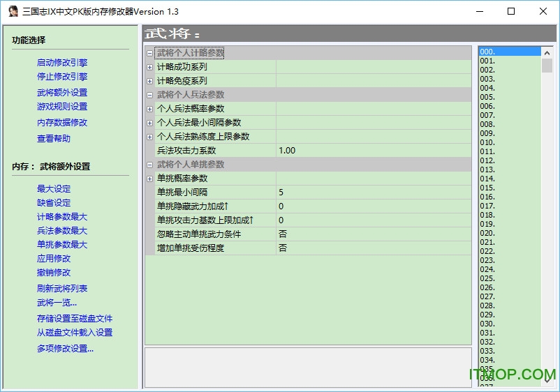The height and width of the screenshot is (392, 560).
Task: Select general 025. in the list
Action: pos(510,278)
